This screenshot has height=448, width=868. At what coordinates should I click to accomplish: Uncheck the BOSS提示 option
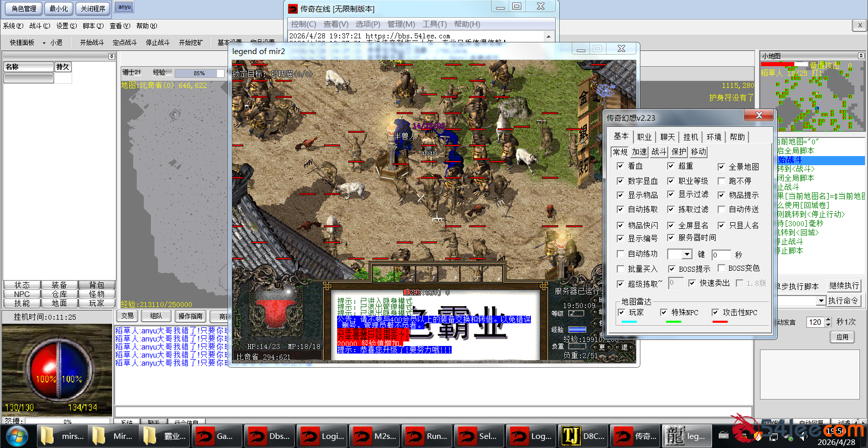[672, 269]
